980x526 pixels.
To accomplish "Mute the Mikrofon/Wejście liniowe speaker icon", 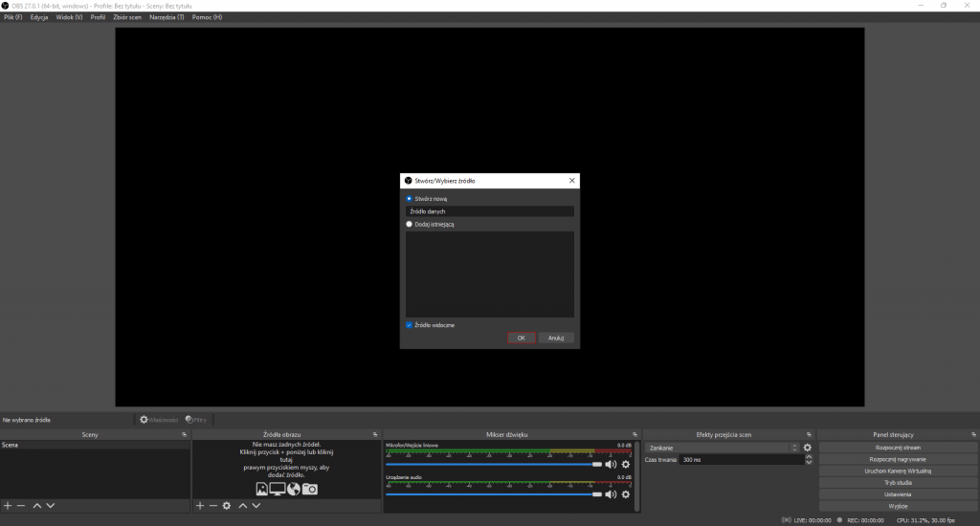I will tap(612, 464).
